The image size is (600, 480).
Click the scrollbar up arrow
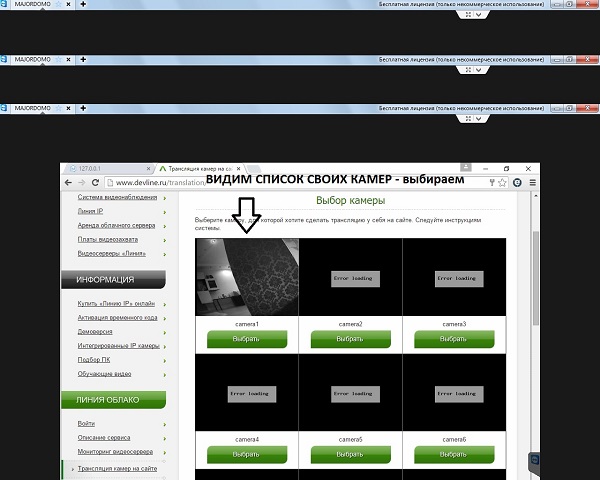point(536,196)
